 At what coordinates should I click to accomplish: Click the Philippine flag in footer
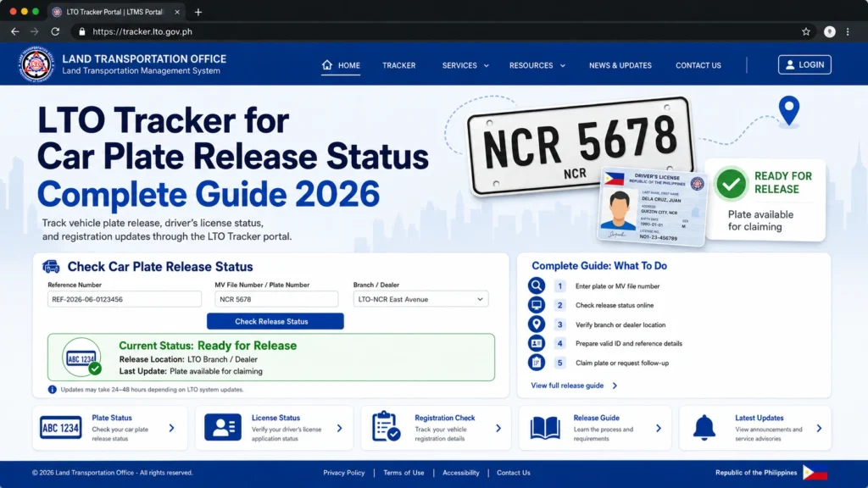[x=815, y=473]
